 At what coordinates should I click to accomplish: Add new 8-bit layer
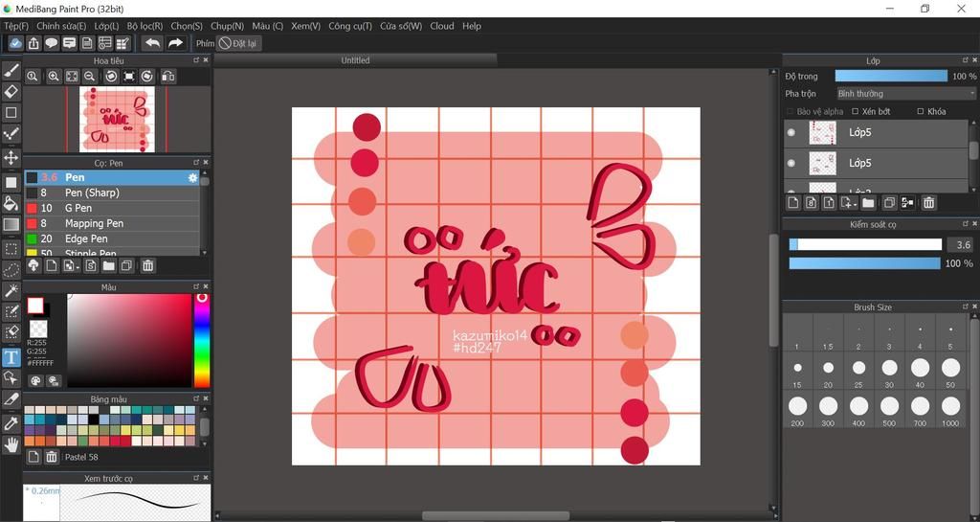811,202
